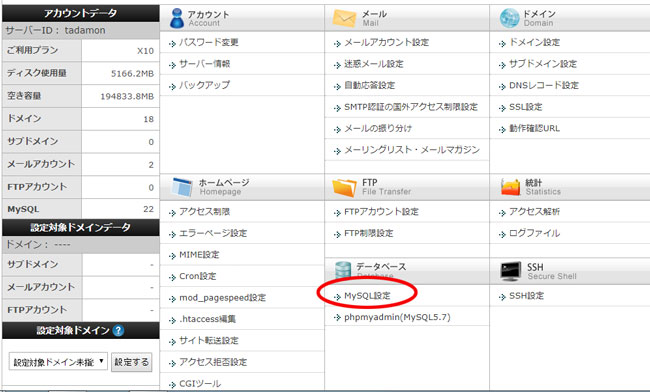Image resolution: width=650 pixels, height=392 pixels.
Task: Open MIME設定 link
Action: [x=199, y=255]
